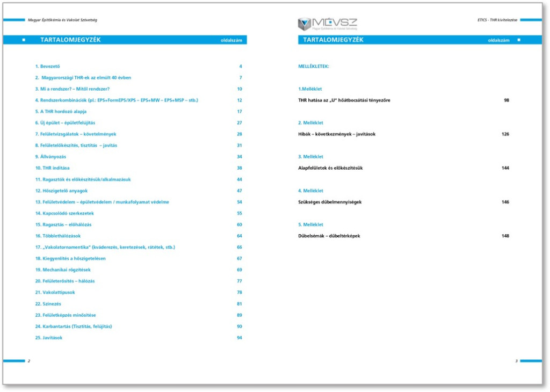Open chapter '25. Javítások'
This screenshot has width=550, height=392.
(x=49, y=338)
